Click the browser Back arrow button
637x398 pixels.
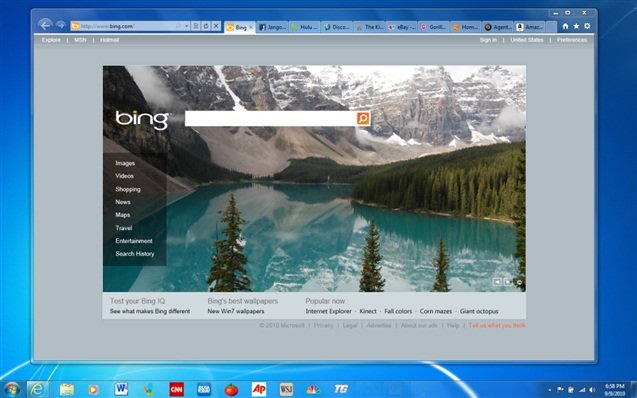45,25
